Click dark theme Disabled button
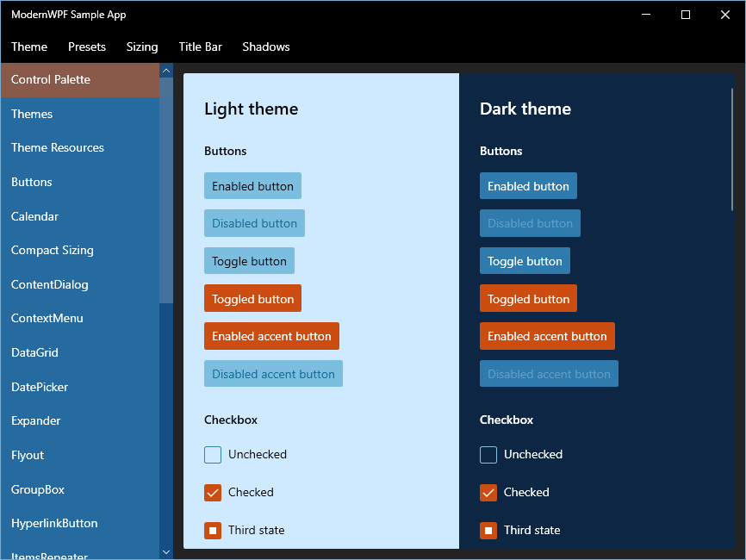The width and height of the screenshot is (746, 560). [x=530, y=223]
